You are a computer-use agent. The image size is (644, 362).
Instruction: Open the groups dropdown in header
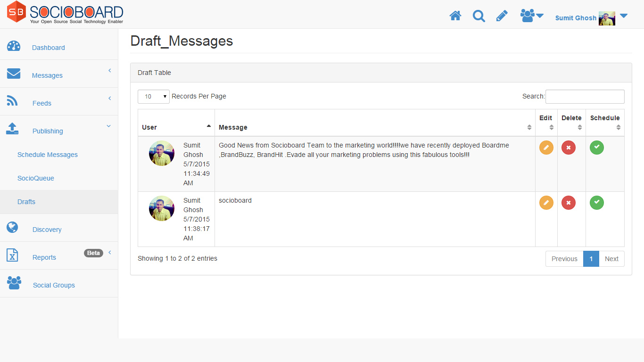(x=532, y=16)
